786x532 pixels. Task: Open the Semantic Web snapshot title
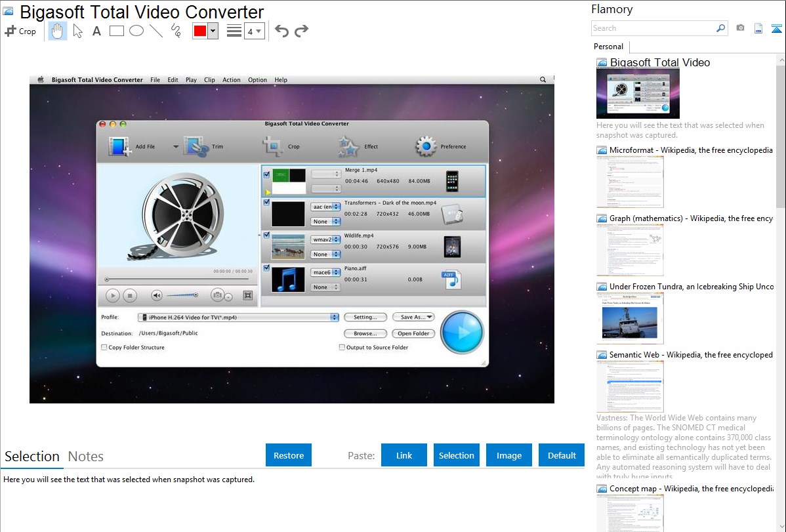(x=691, y=355)
